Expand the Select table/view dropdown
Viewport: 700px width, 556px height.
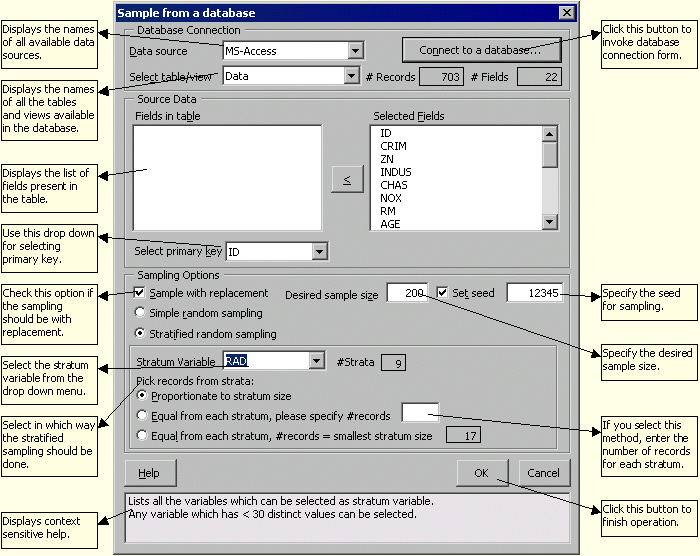(351, 76)
